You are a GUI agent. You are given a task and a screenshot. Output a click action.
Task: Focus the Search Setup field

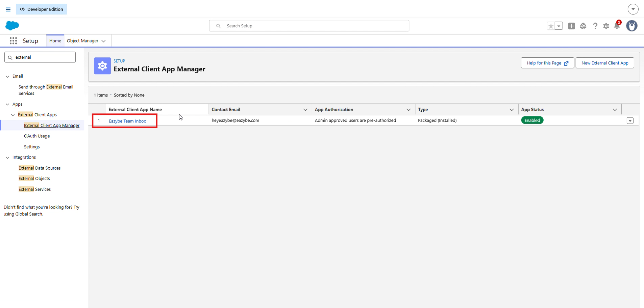coord(309,26)
